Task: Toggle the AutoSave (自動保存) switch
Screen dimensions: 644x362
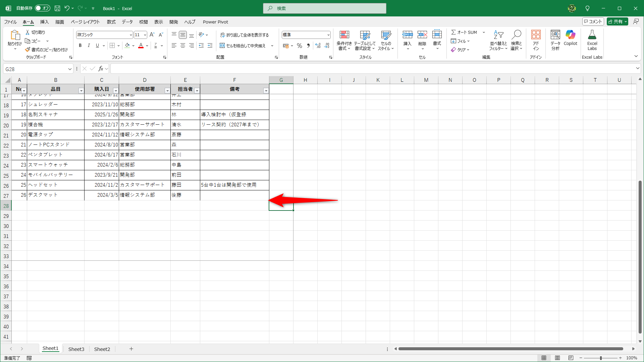Action: click(43, 8)
